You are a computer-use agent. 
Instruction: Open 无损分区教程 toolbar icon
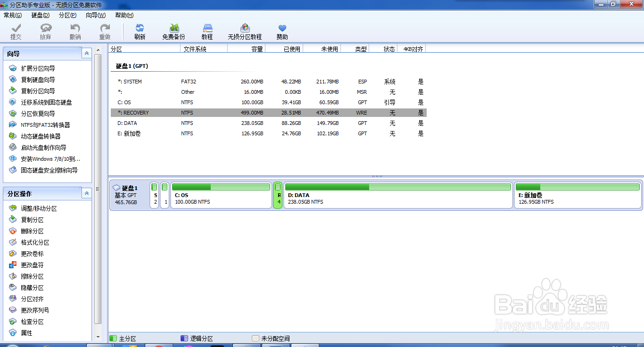pyautogui.click(x=245, y=32)
